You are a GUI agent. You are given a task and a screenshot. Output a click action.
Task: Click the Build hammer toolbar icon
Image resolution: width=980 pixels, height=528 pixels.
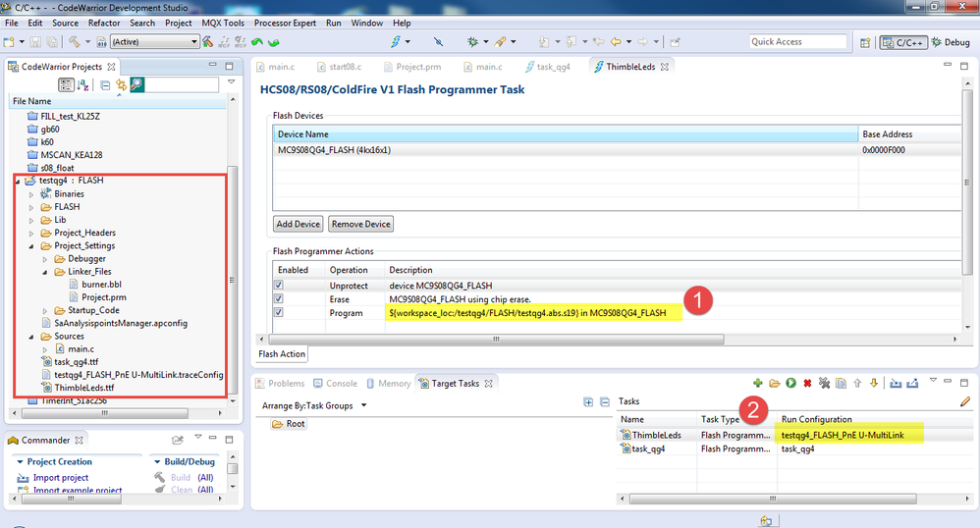tap(75, 42)
